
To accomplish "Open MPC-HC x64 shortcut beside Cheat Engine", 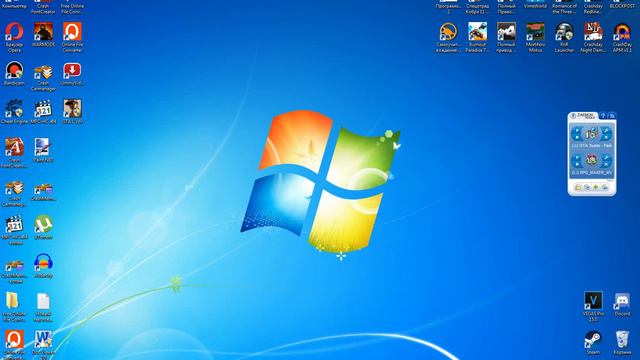I will (x=43, y=109).
